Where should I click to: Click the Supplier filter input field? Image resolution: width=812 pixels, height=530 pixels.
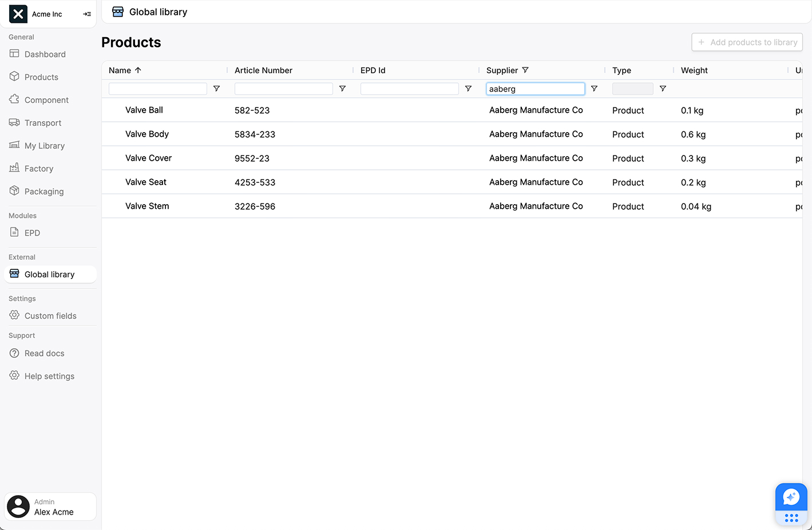[535, 89]
